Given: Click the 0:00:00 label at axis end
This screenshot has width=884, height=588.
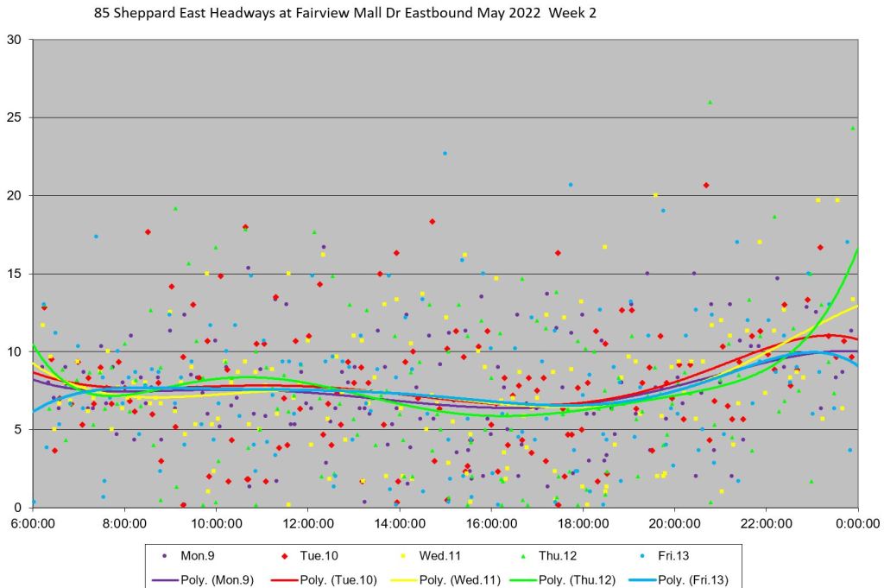Looking at the screenshot, I should (x=857, y=523).
